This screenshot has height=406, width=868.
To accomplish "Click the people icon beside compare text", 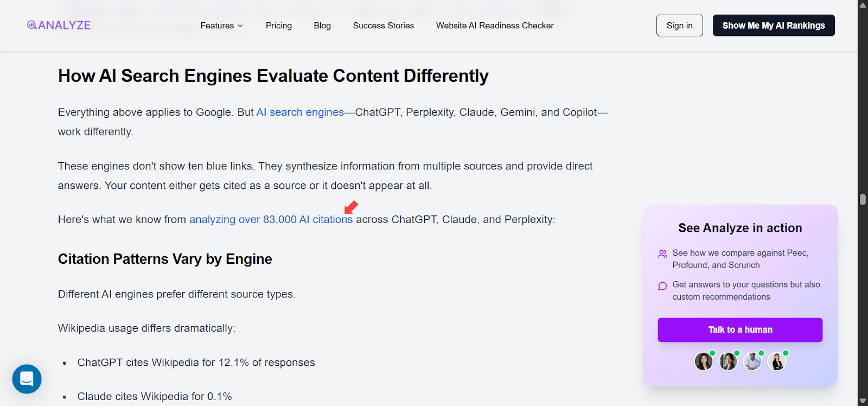I will [x=662, y=253].
